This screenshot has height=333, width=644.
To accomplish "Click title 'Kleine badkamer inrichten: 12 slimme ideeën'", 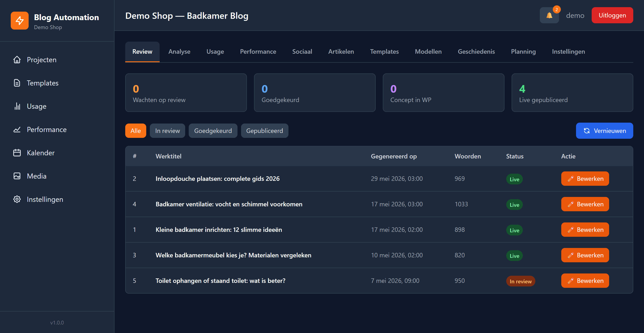I will coord(218,230).
